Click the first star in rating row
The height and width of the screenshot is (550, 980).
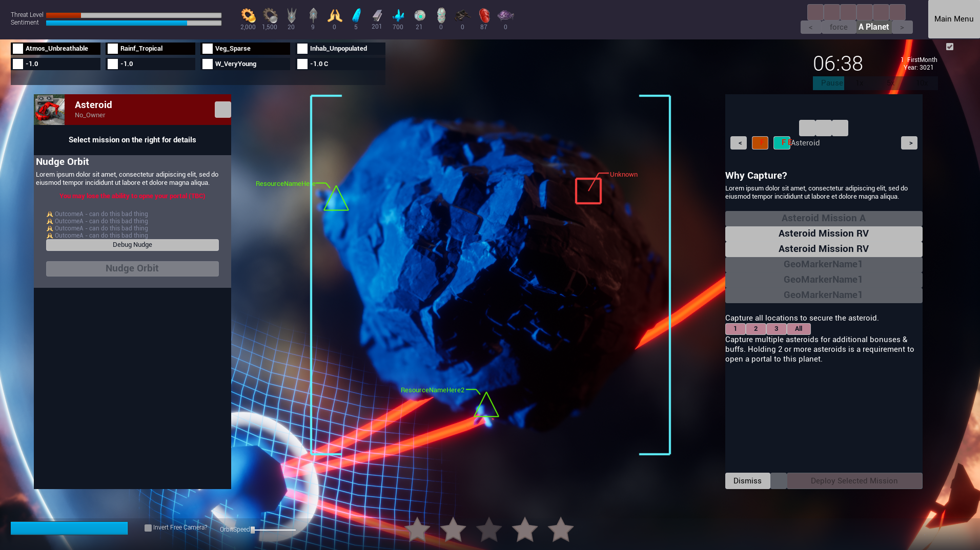tap(417, 530)
